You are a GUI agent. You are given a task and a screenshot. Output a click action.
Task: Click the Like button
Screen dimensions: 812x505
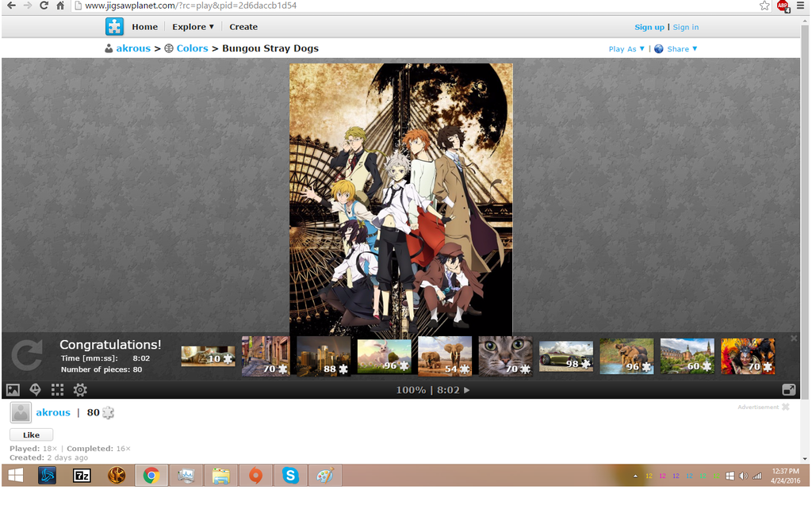31,435
